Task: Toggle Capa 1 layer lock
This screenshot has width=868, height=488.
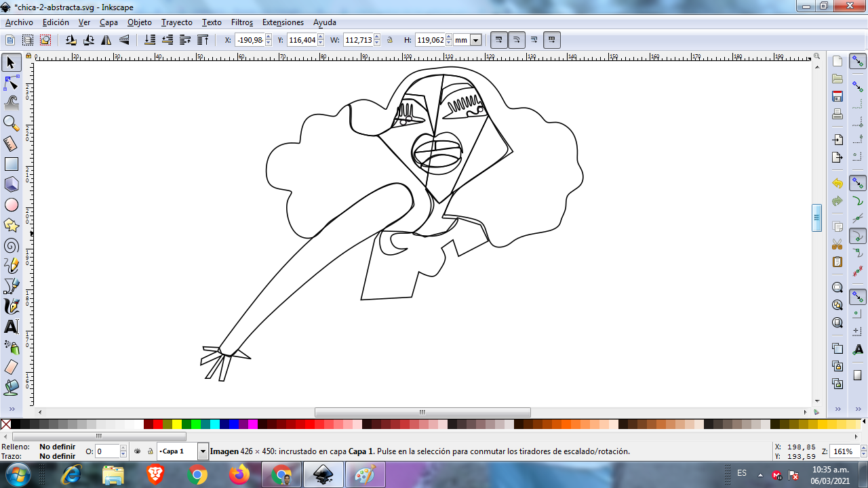Action: tap(151, 451)
